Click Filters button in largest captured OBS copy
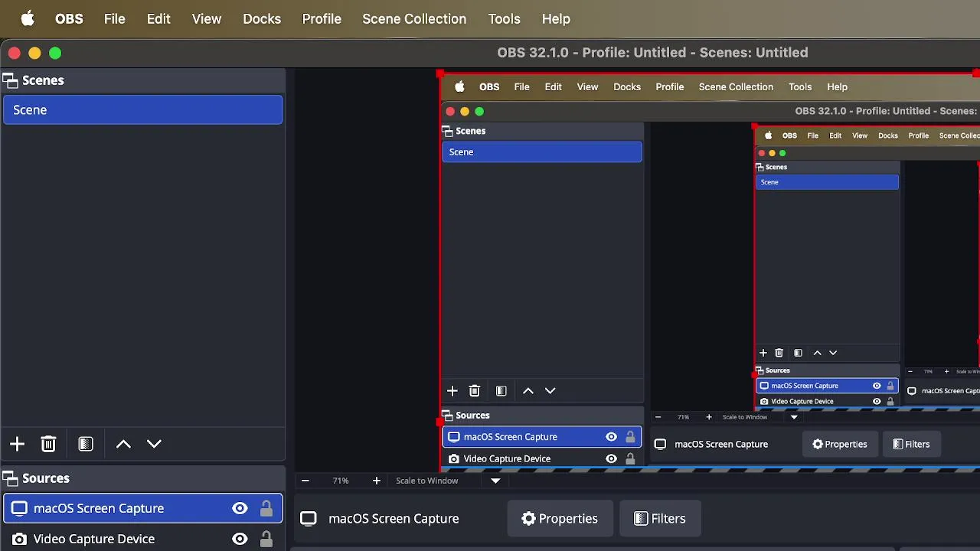Image resolution: width=980 pixels, height=551 pixels. (x=911, y=445)
